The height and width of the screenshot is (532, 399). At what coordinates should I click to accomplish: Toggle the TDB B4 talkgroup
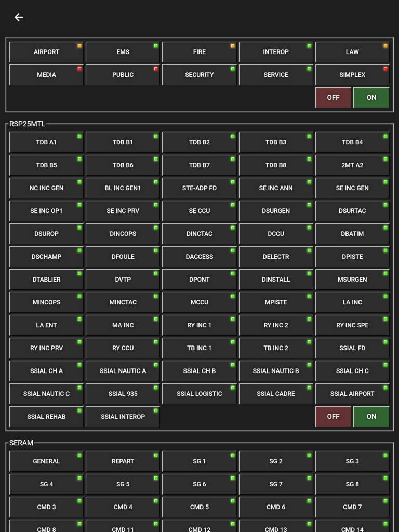352,142
